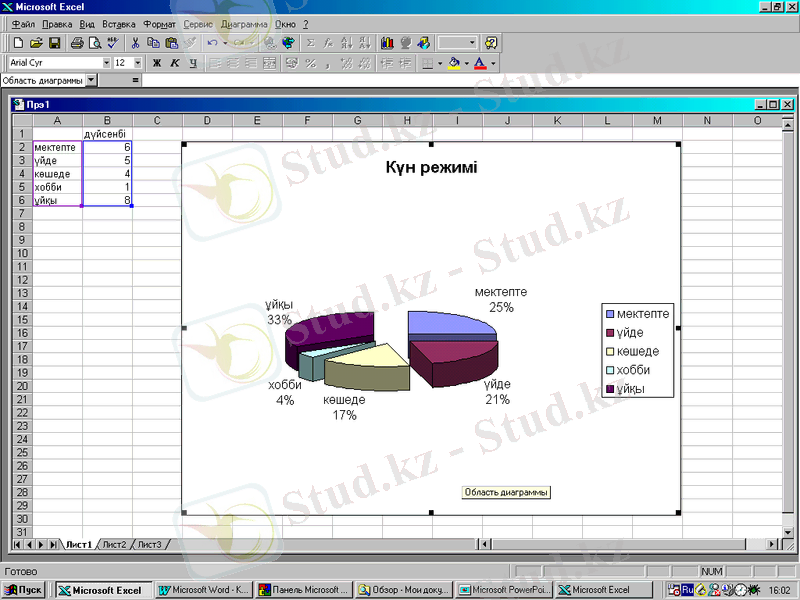Select the chart title Күн режимі
Image resolution: width=800 pixels, height=600 pixels.
click(x=431, y=168)
